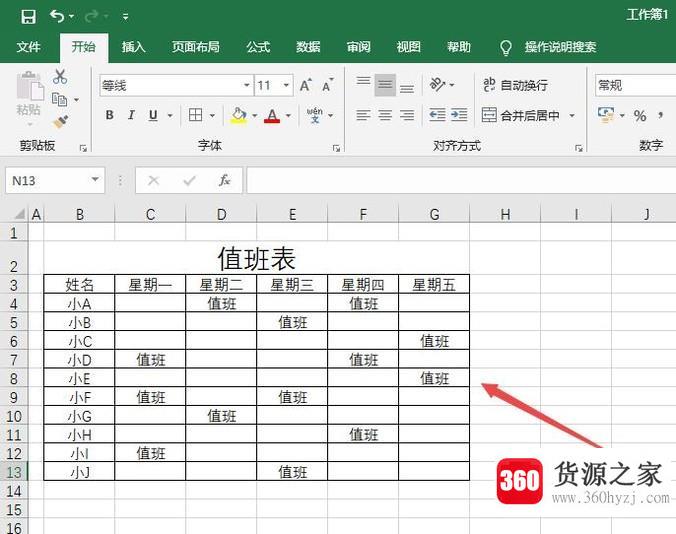Toggle Italic formatting
676x534 pixels.
[x=131, y=115]
